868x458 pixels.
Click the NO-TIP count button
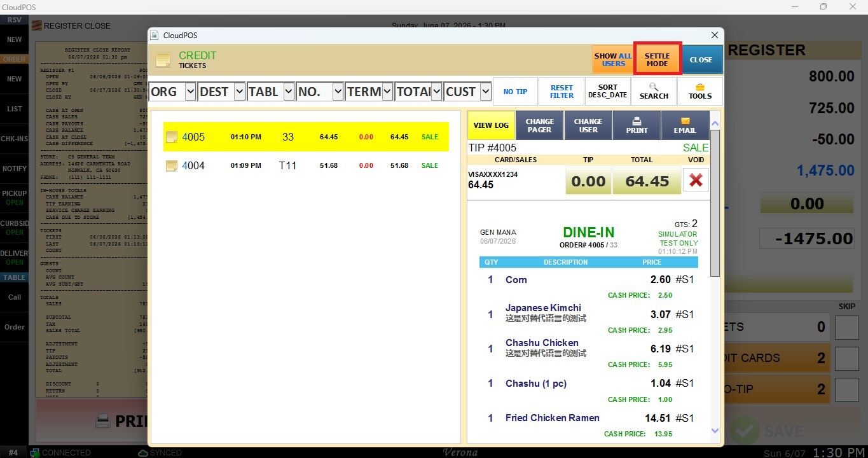pos(776,389)
